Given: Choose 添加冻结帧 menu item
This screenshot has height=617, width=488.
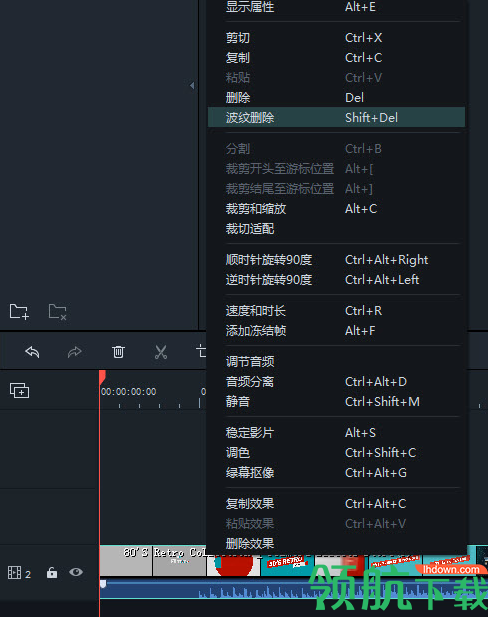Looking at the screenshot, I should coord(336,331).
